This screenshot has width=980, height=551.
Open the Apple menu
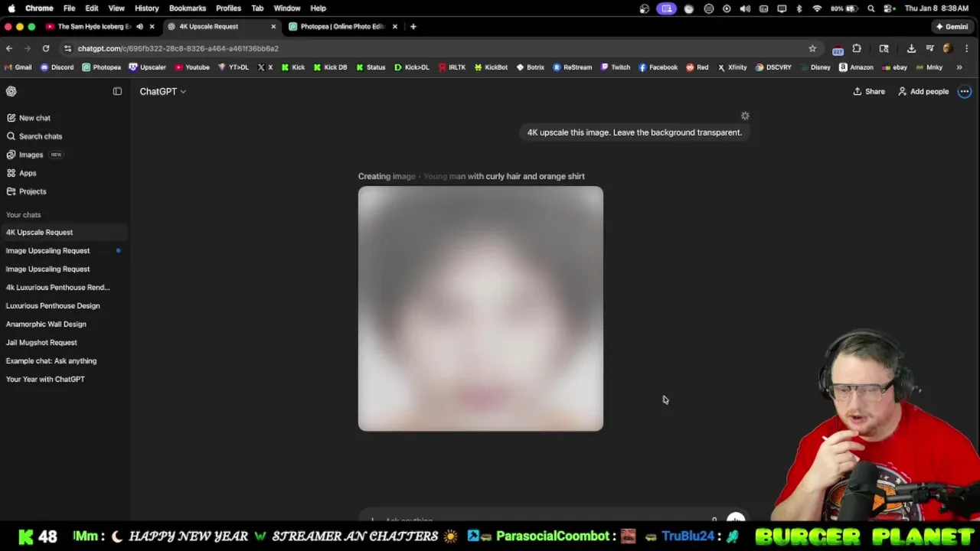tap(11, 8)
